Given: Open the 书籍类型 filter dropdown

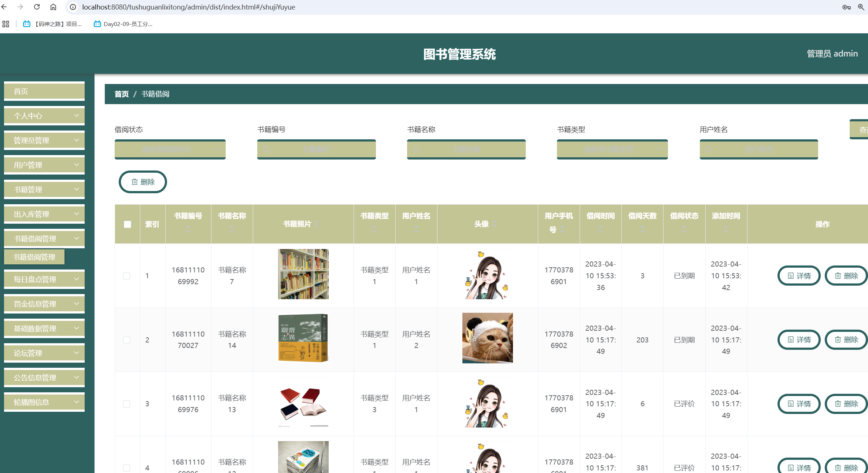Looking at the screenshot, I should click(x=612, y=150).
